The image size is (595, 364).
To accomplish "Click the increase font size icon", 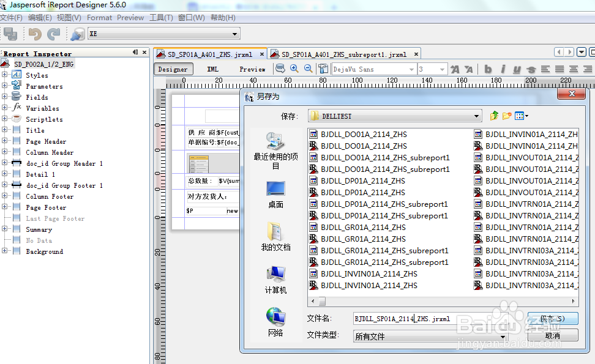I will (455, 69).
